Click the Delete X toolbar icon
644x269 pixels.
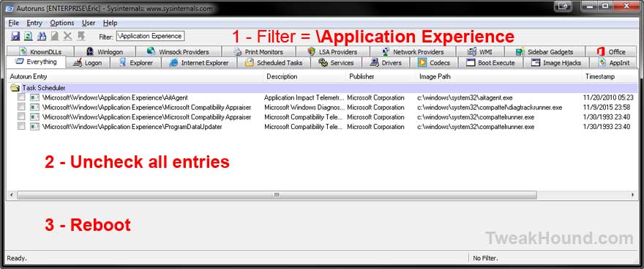pos(68,36)
